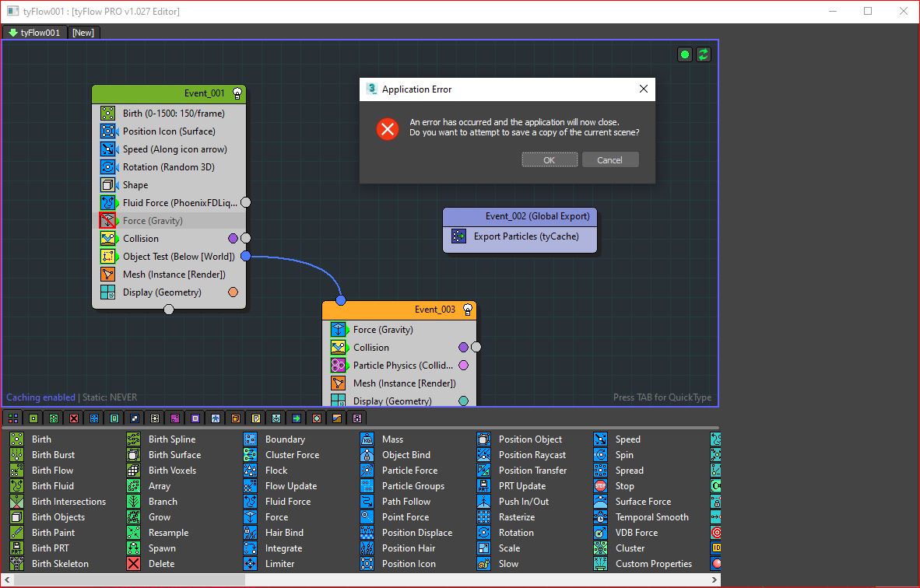Click the Export Particles operator icon
920x588 pixels.
click(458, 236)
